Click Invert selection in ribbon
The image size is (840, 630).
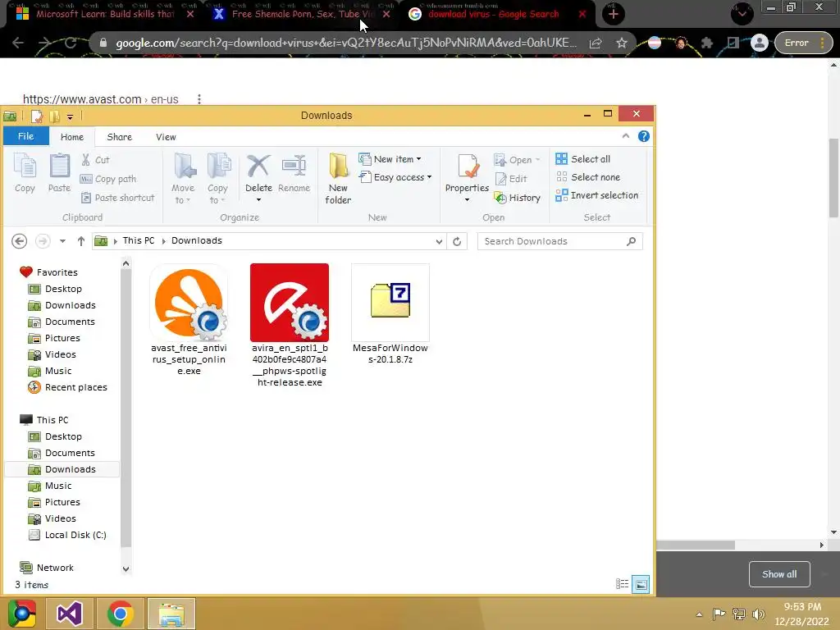coord(597,195)
